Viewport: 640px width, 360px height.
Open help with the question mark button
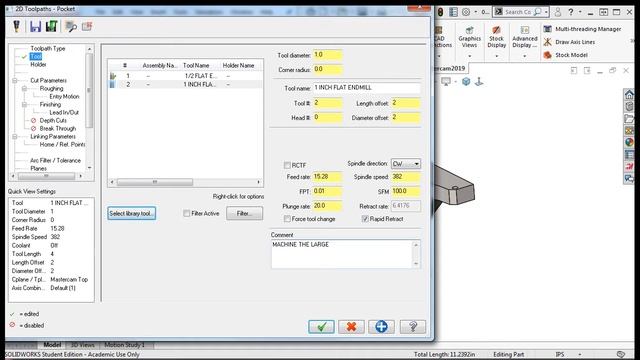coord(413,327)
